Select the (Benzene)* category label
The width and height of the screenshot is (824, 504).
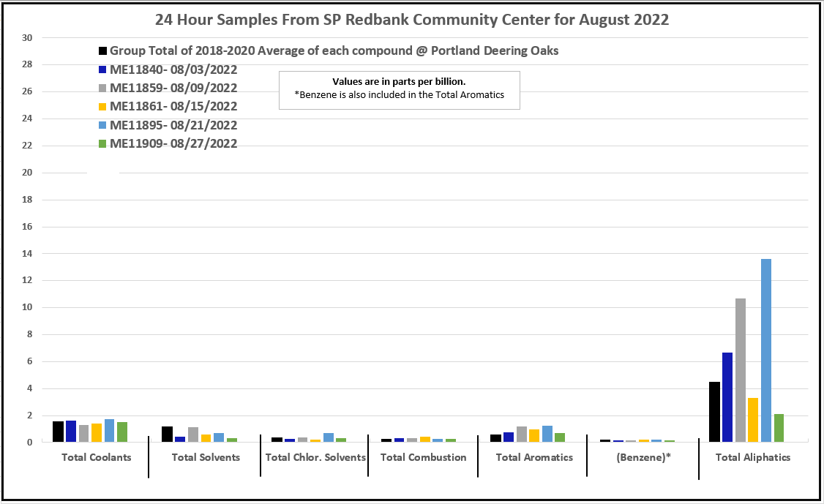click(645, 458)
